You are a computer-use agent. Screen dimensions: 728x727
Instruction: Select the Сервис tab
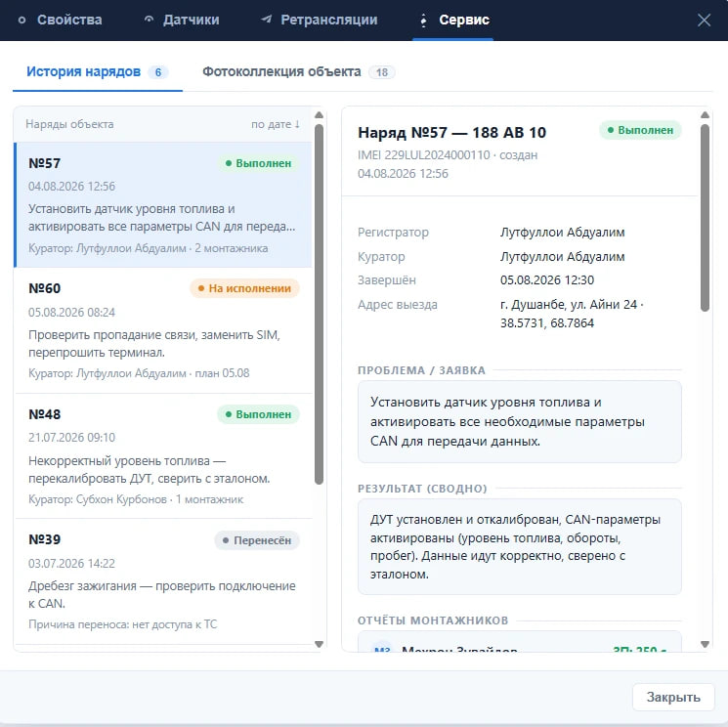tap(453, 20)
